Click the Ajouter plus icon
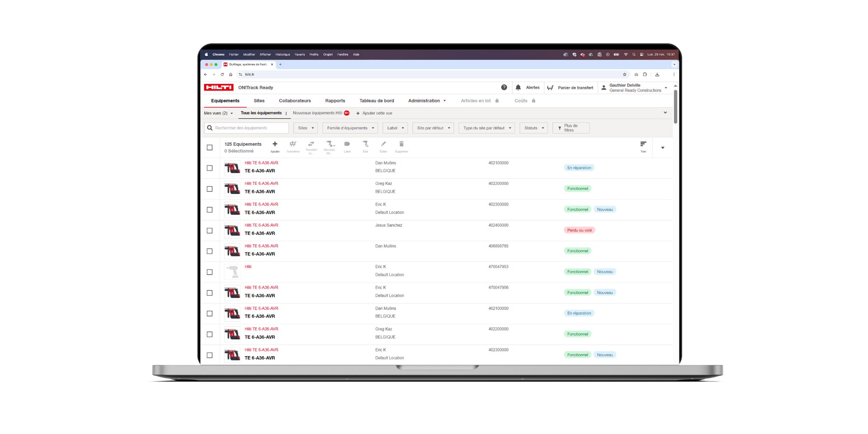 point(275,145)
